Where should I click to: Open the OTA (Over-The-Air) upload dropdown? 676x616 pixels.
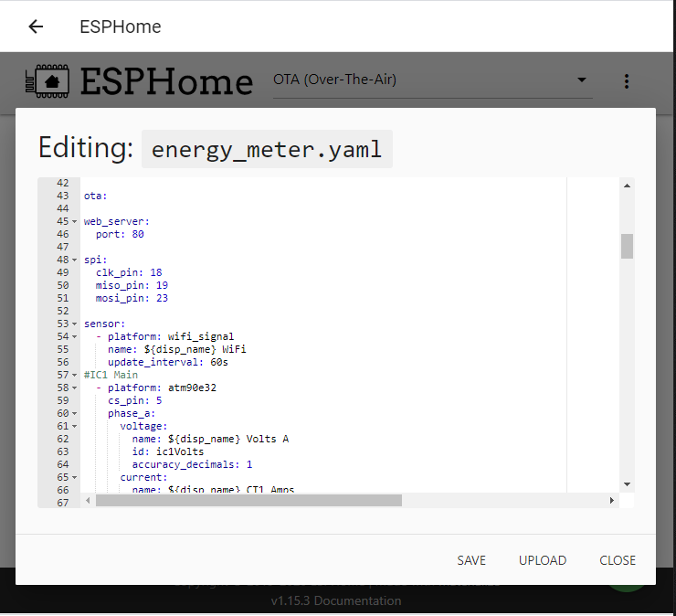coord(432,80)
